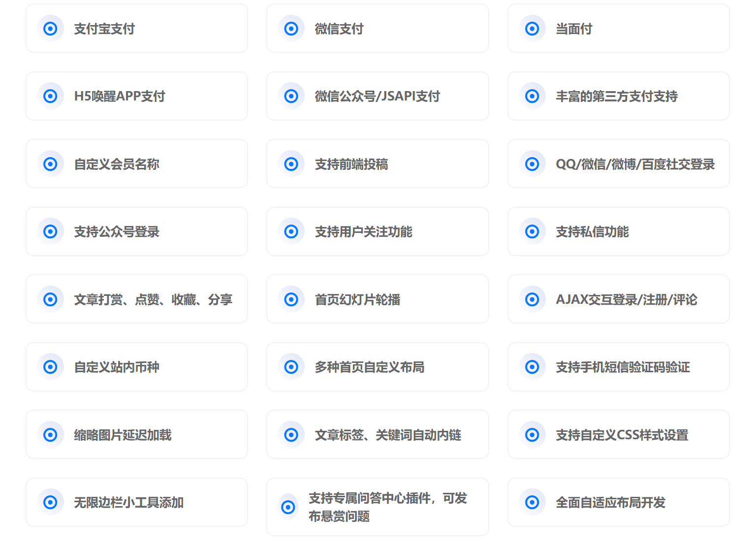This screenshot has height=548, width=756.
Task: Click the text "支持手机短信验证码验证"
Action: click(623, 367)
